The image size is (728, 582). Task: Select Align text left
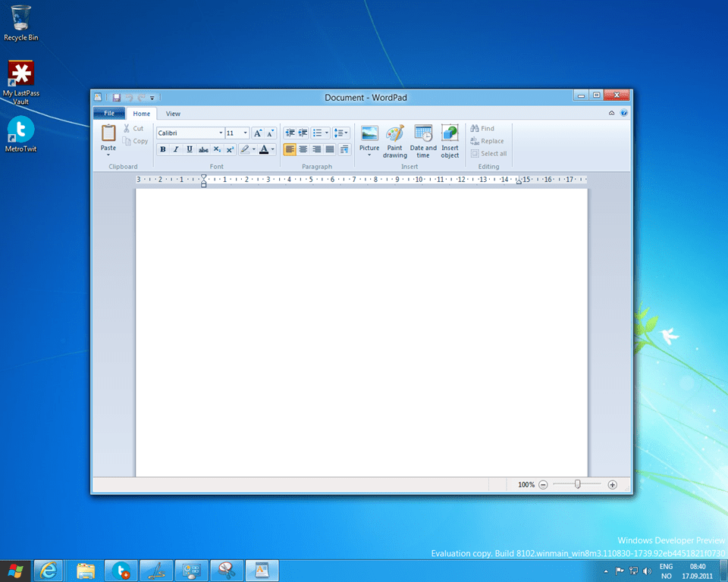290,149
